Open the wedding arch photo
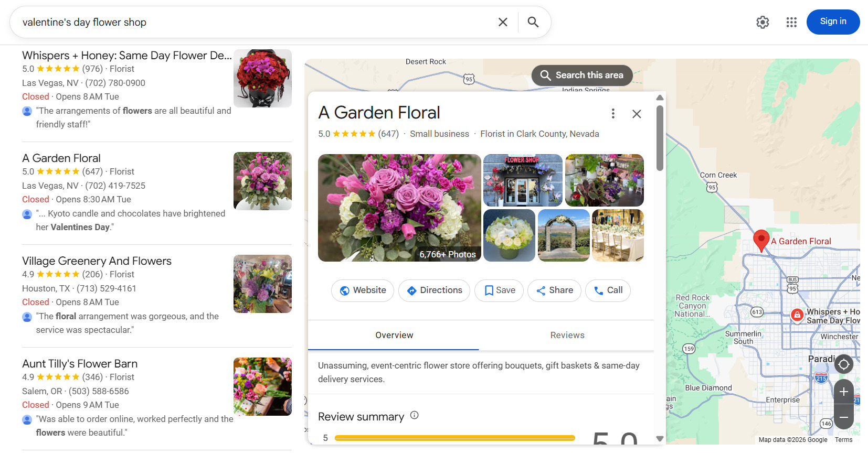 pyautogui.click(x=564, y=235)
